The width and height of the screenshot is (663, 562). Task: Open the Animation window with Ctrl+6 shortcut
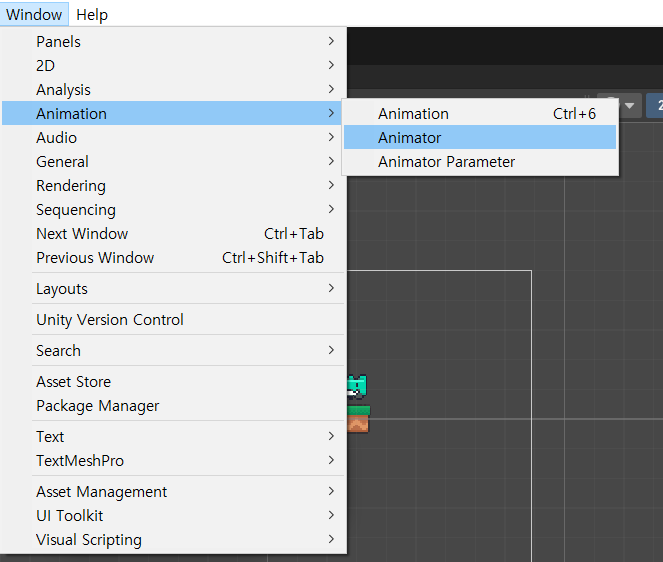coord(480,113)
